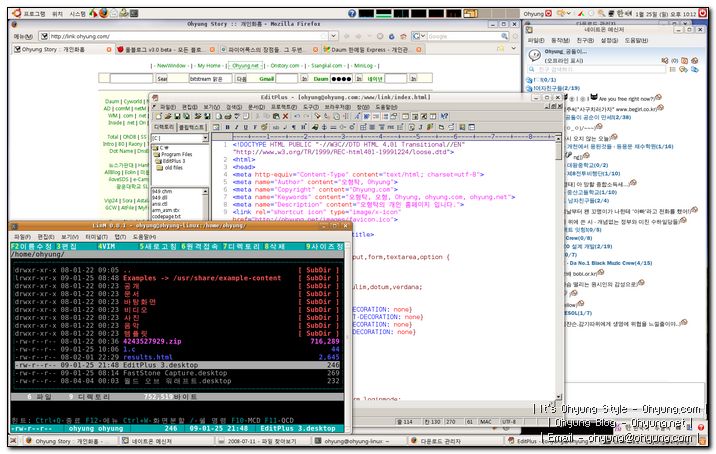Close the Daum Express Firefox tab
This screenshot has height=454, width=716.
418,49
